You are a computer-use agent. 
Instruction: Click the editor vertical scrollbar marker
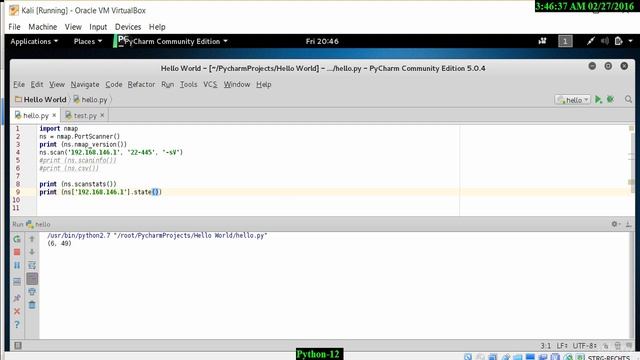pos(631,182)
